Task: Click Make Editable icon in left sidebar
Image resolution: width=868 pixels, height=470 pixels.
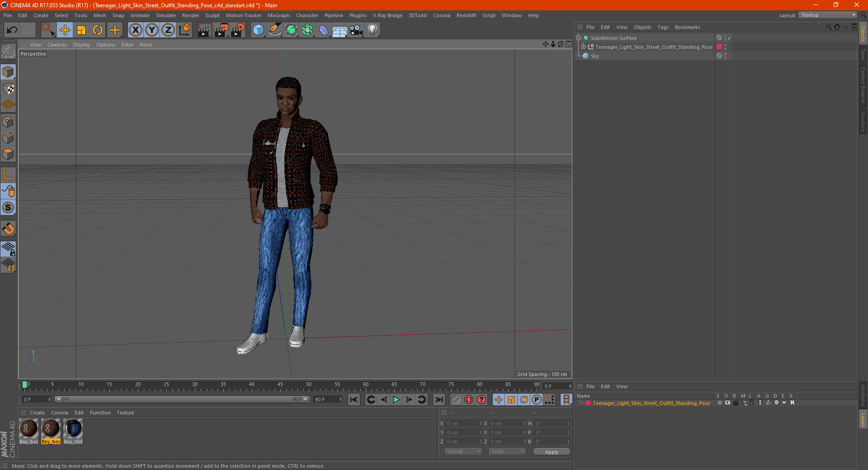Action: click(x=8, y=52)
